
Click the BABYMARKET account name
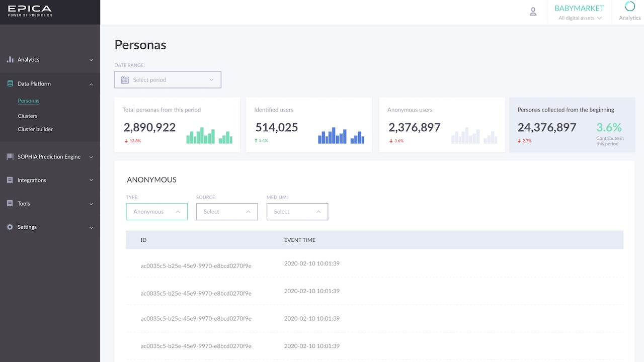[579, 8]
